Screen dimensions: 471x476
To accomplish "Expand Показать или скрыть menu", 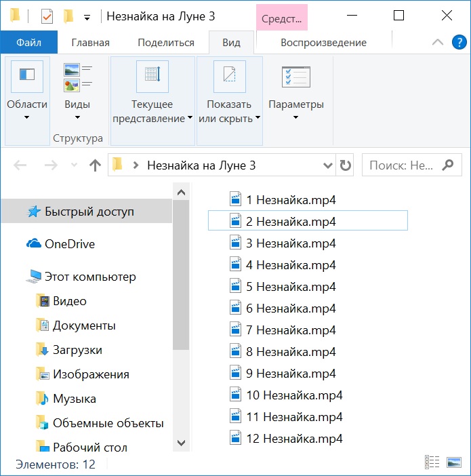I will (x=230, y=101).
